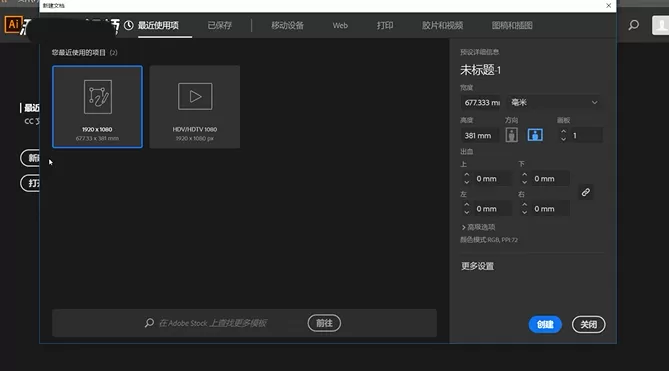This screenshot has width=669, height=371.
Task: Click the user account icon in Illustrator
Action: pyautogui.click(x=660, y=25)
